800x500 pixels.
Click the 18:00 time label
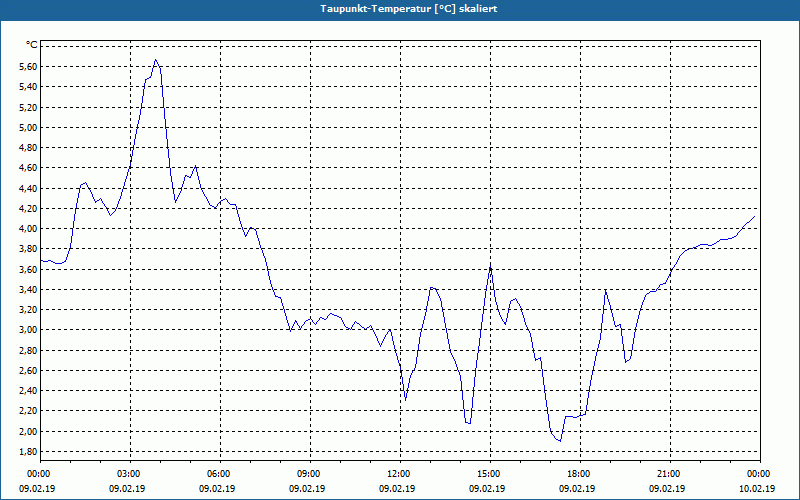(x=580, y=473)
